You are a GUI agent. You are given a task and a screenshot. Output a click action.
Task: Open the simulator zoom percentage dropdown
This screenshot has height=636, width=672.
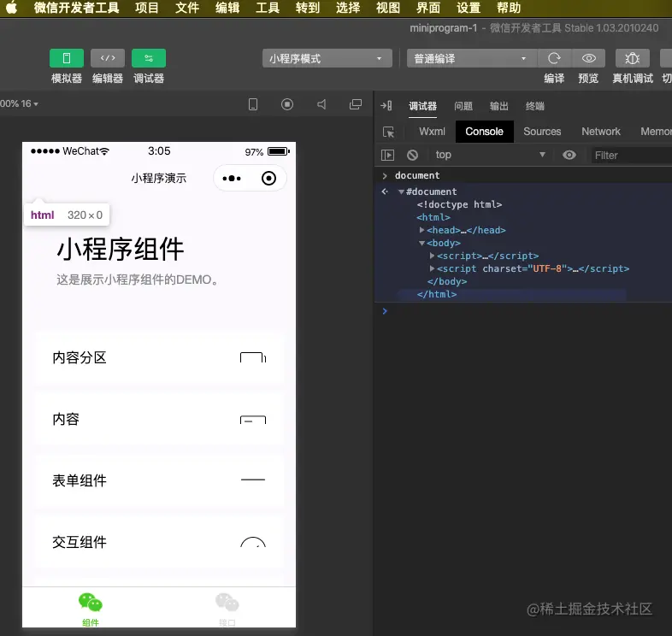click(20, 103)
